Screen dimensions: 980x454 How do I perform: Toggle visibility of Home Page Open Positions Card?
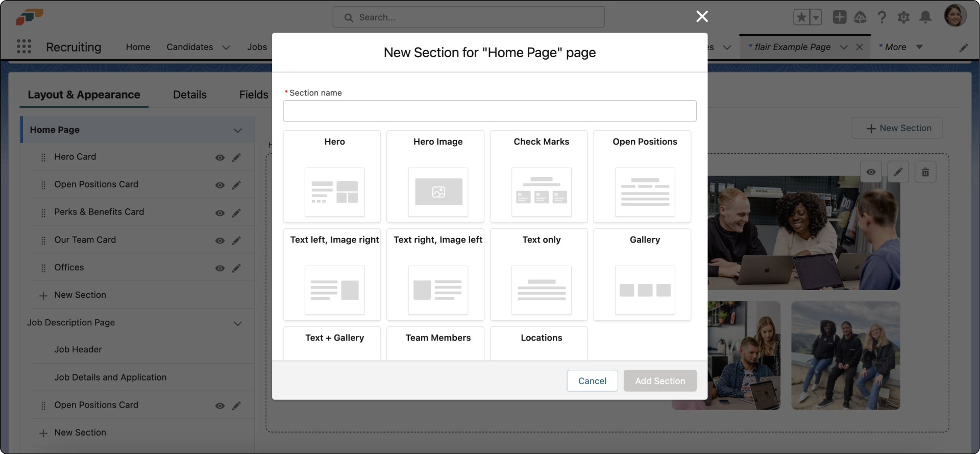pos(220,185)
